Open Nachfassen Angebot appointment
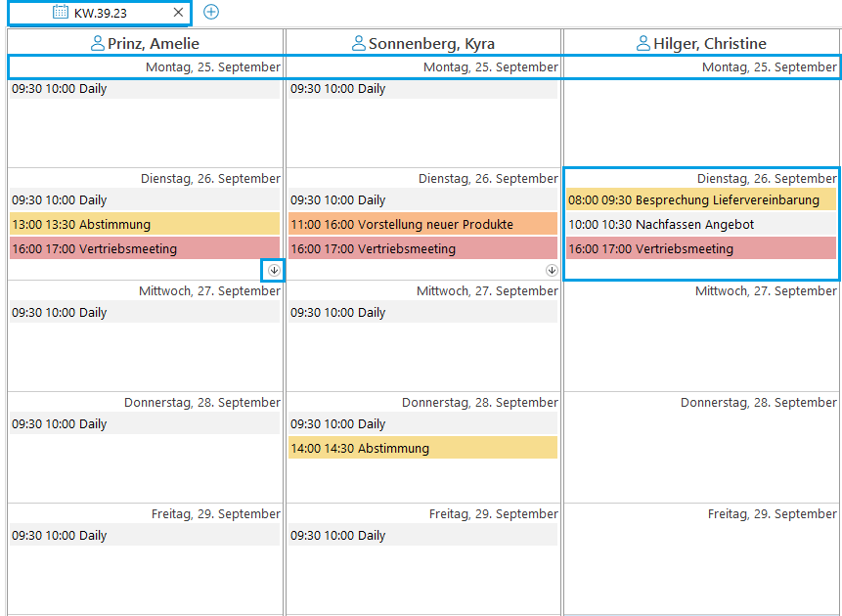The height and width of the screenshot is (616, 842). pyautogui.click(x=700, y=225)
